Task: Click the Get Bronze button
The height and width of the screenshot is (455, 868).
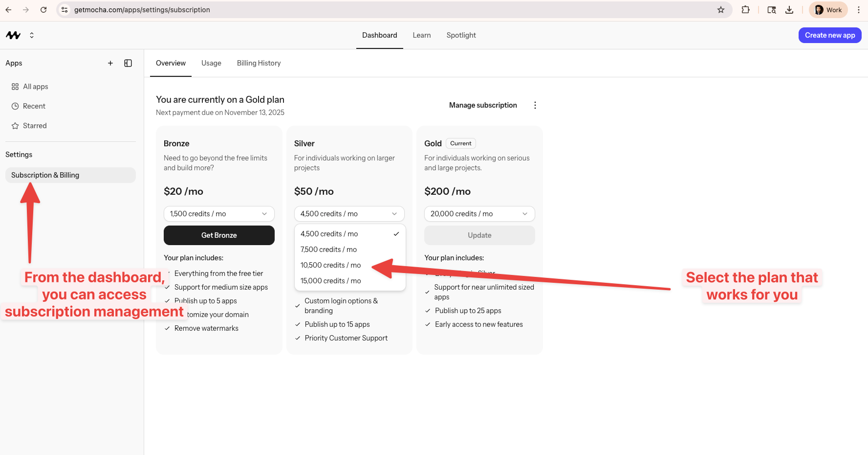Action: 218,235
